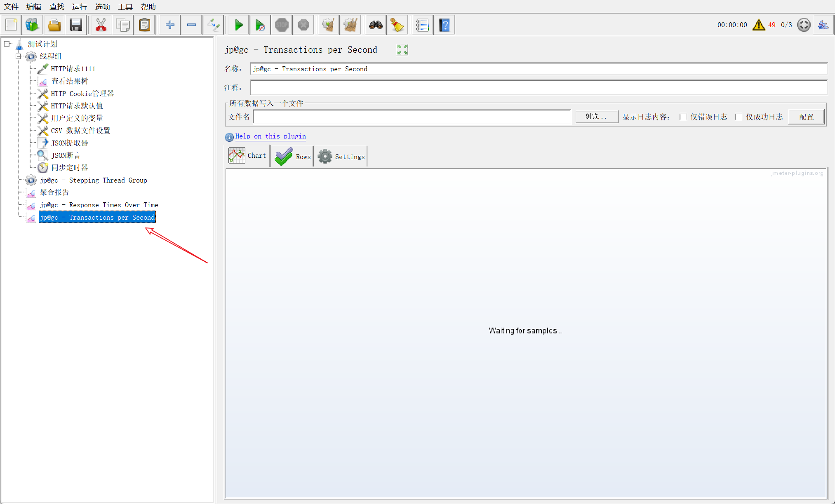
Task: Select 查看结果树 in the tree
Action: pyautogui.click(x=69, y=81)
